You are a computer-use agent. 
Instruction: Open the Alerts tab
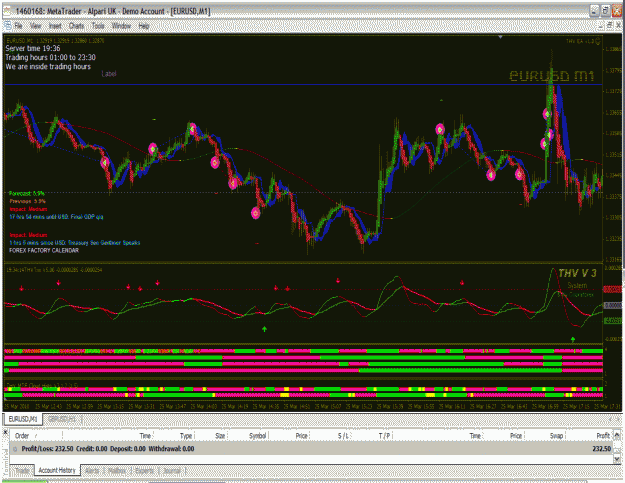[x=92, y=471]
